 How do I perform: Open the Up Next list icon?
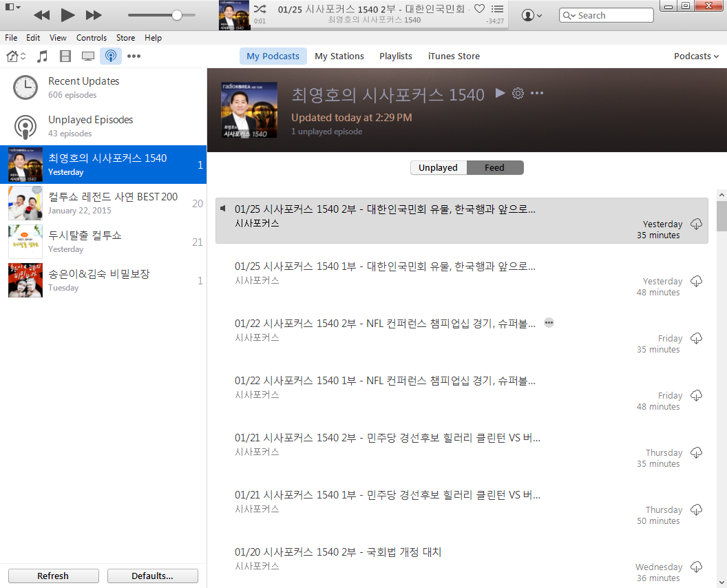point(498,9)
